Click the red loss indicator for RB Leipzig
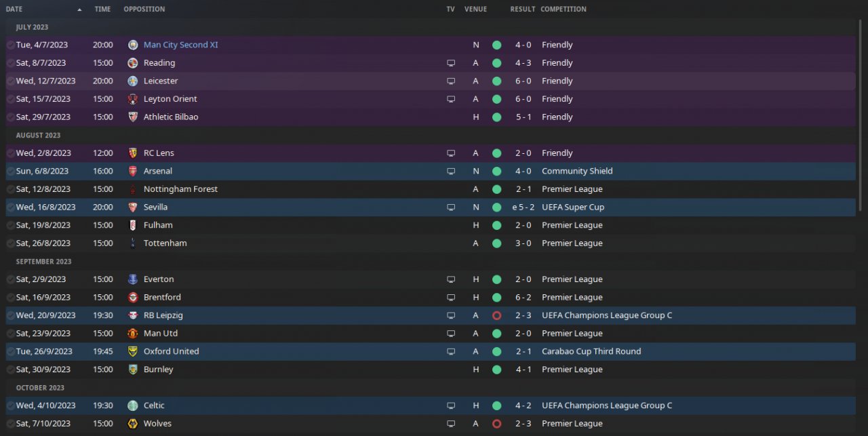The image size is (868, 436). pyautogui.click(x=496, y=315)
